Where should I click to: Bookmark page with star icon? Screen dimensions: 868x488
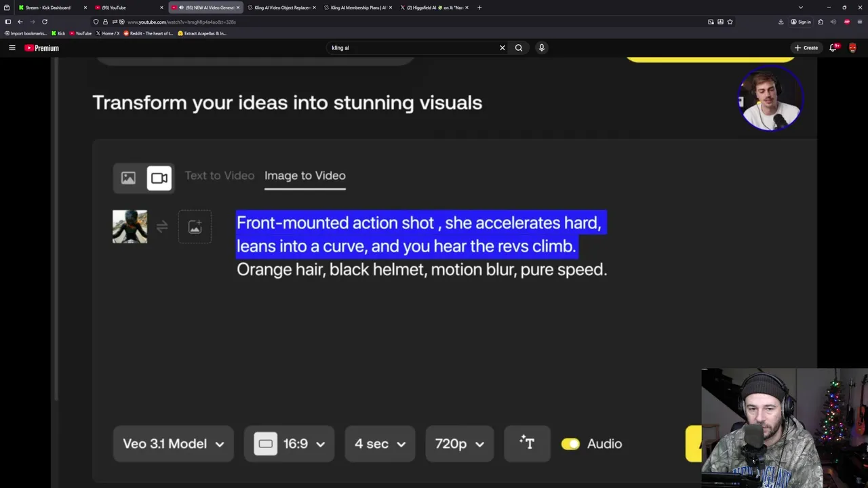pos(730,22)
